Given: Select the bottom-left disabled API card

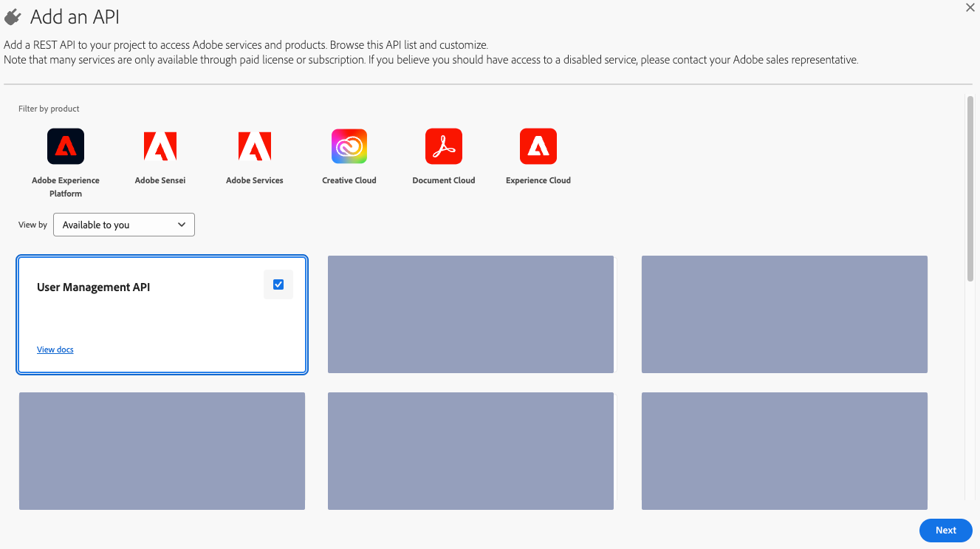Looking at the screenshot, I should 162,451.
